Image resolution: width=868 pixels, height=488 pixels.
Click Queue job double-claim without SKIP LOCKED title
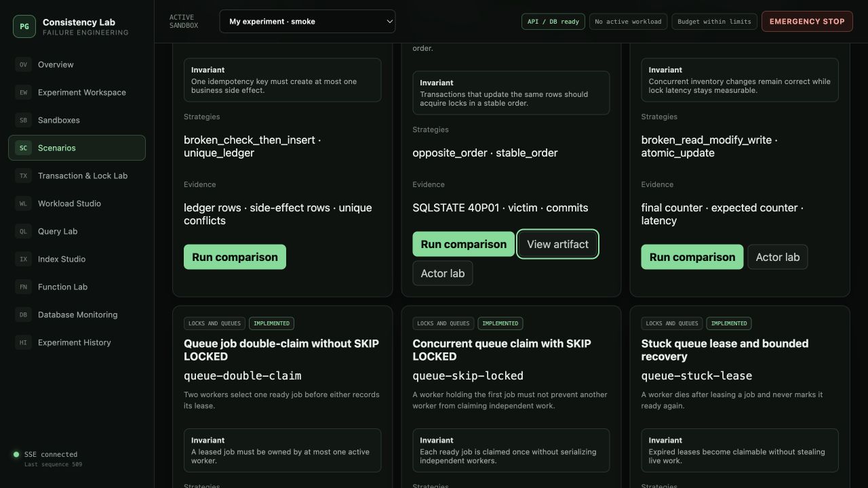click(x=281, y=350)
